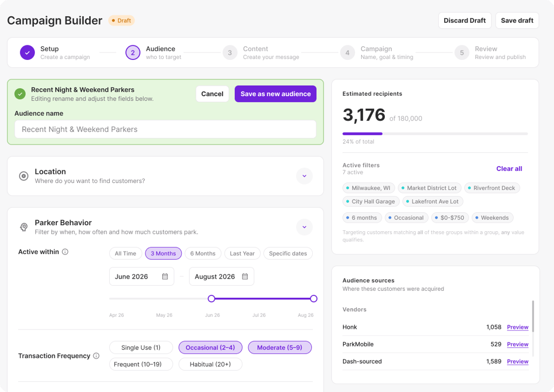Toggle the Moderate (5–9) frequency

click(280, 348)
